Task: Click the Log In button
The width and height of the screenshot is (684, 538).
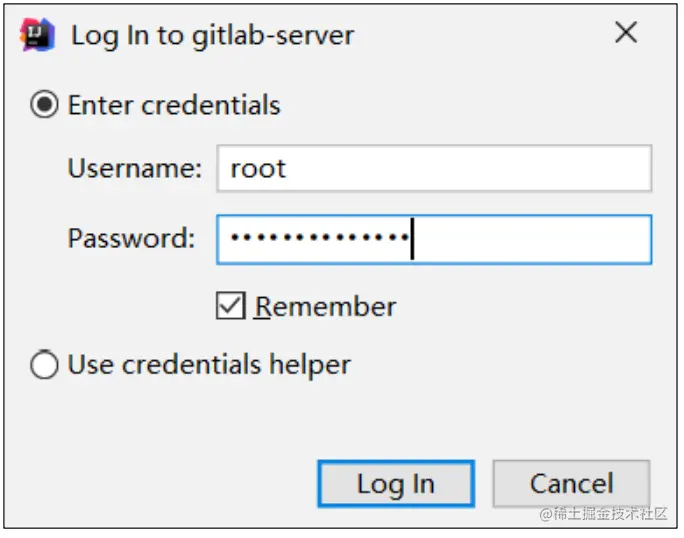Action: click(x=396, y=483)
